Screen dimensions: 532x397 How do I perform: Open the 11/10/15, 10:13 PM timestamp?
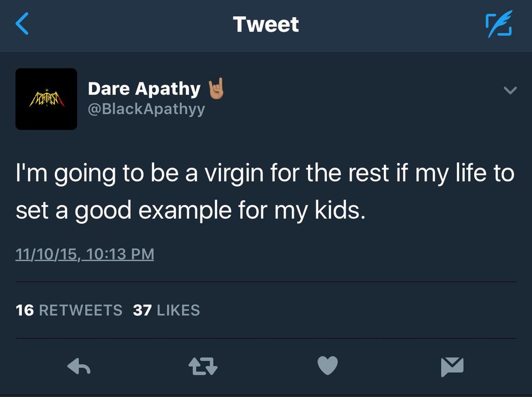point(85,254)
